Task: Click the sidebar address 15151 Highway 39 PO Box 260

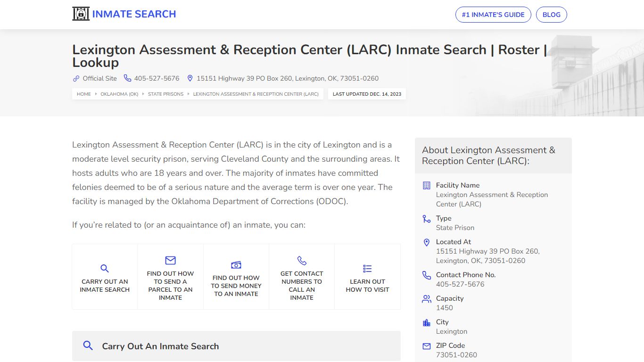Action: (487, 256)
